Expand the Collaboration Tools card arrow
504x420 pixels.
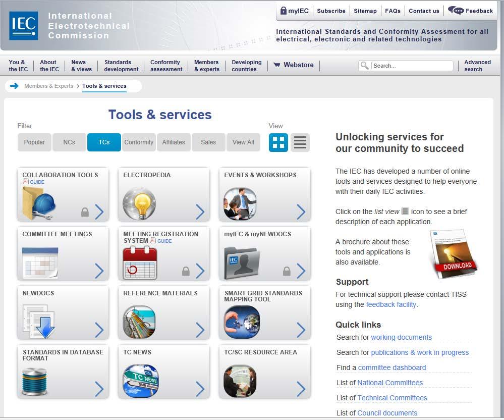pyautogui.click(x=100, y=212)
